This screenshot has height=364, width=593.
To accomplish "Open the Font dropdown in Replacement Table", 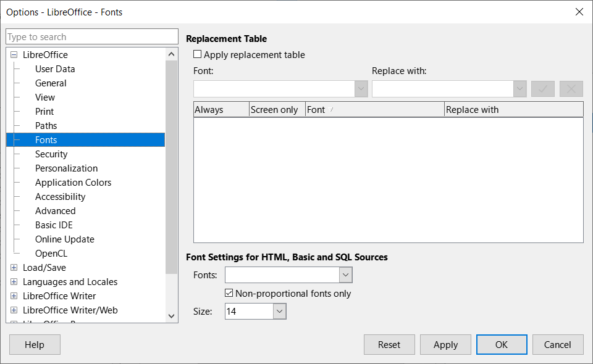I will click(x=361, y=88).
